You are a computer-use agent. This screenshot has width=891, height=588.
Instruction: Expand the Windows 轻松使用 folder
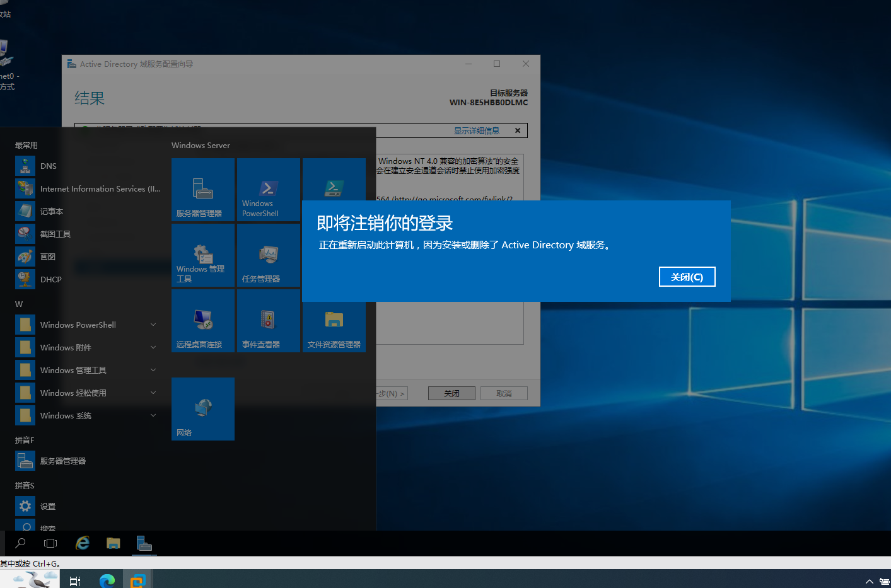coord(88,393)
